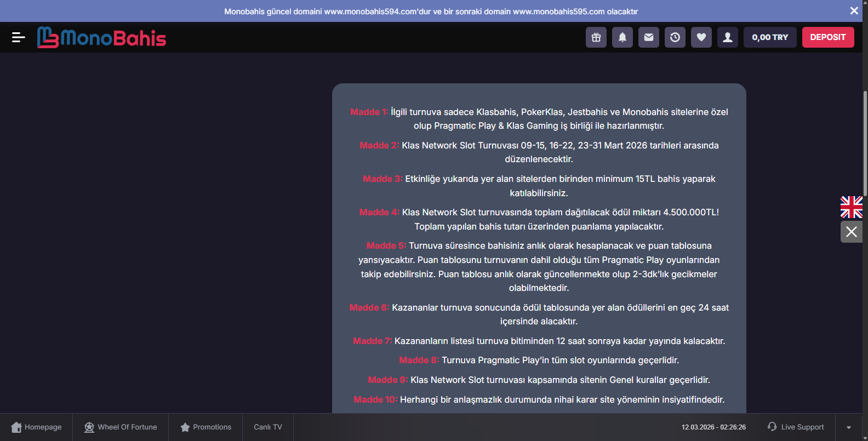The width and height of the screenshot is (868, 441).
Task: Open favorites heart icon
Action: [x=701, y=37]
